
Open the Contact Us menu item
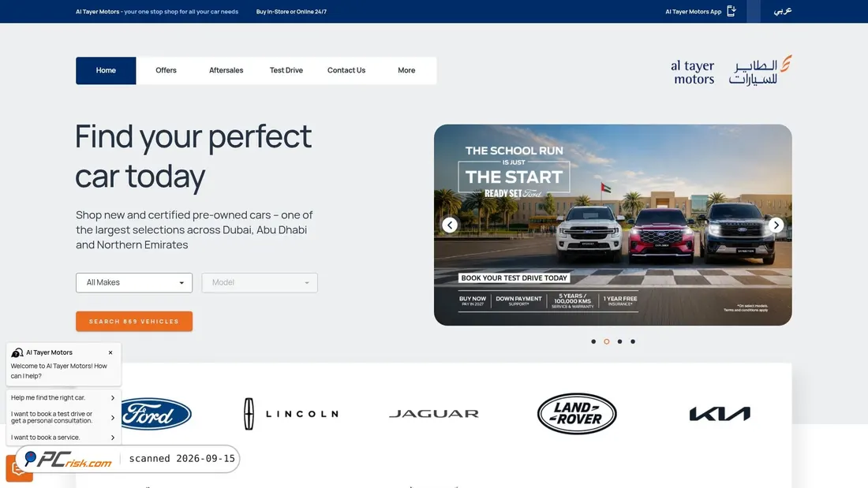click(x=346, y=70)
